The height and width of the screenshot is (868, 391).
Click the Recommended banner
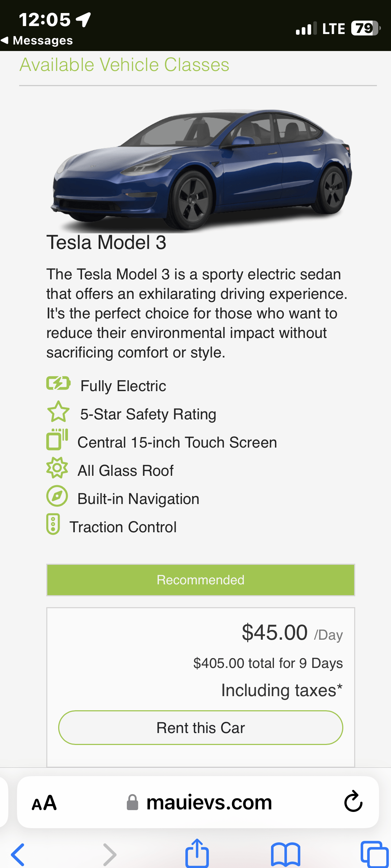(x=201, y=580)
